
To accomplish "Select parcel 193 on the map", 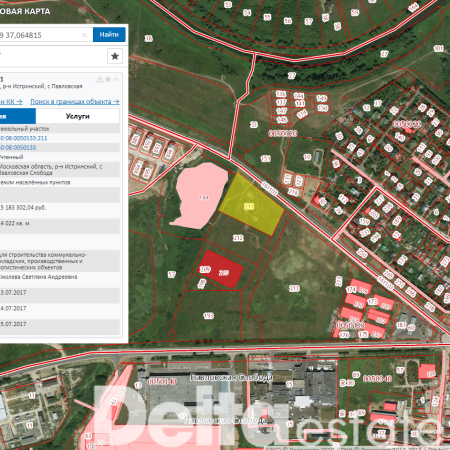I will click(209, 315).
